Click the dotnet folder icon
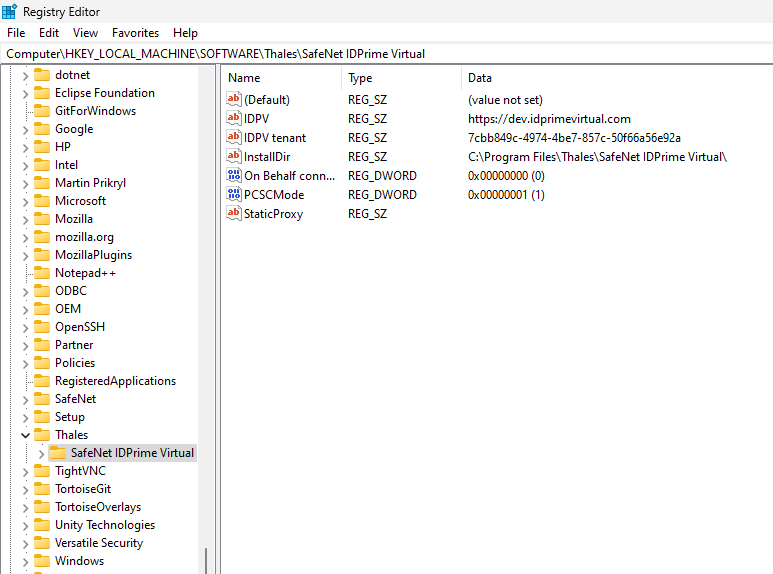The height and width of the screenshot is (574, 773). coord(42,75)
